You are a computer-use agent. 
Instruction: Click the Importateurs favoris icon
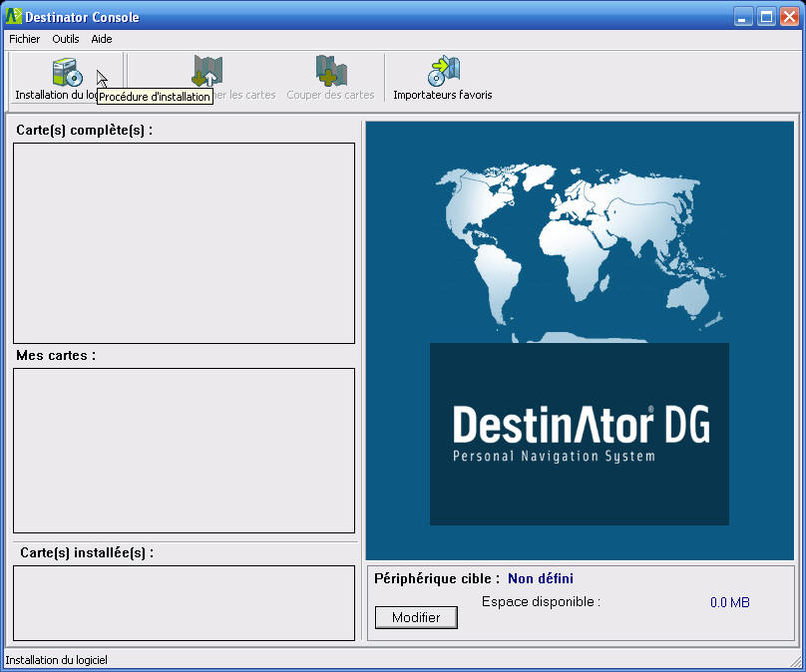click(x=444, y=71)
